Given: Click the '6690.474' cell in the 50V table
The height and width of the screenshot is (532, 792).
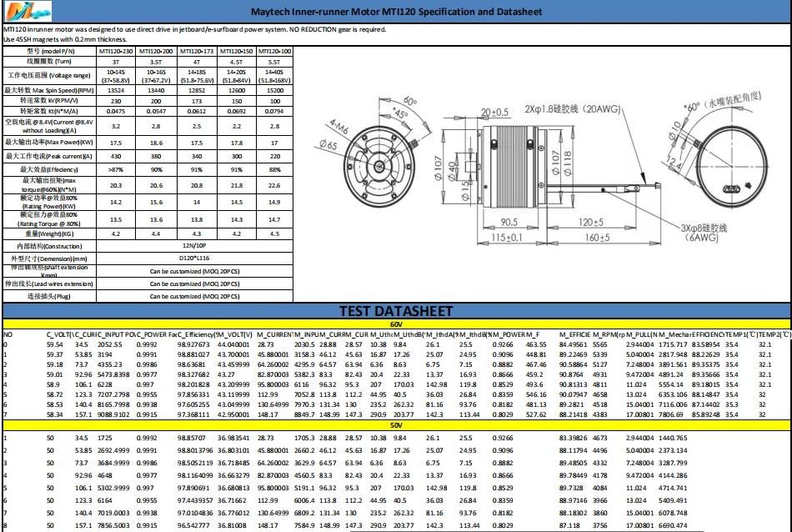Looking at the screenshot, I should (x=673, y=525).
